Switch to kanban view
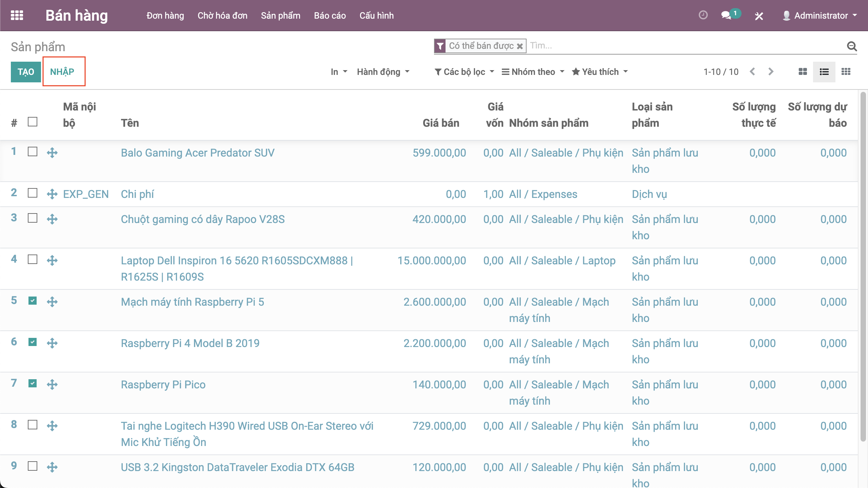 [x=803, y=72]
